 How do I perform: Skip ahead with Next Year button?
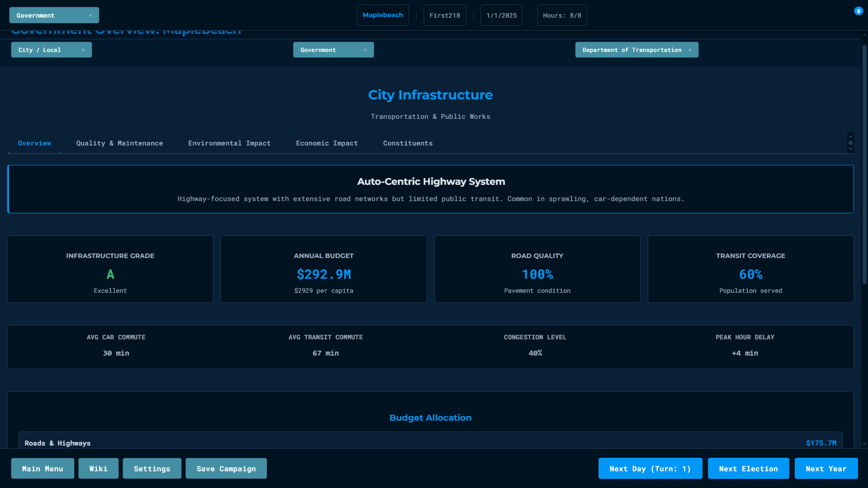click(x=826, y=469)
